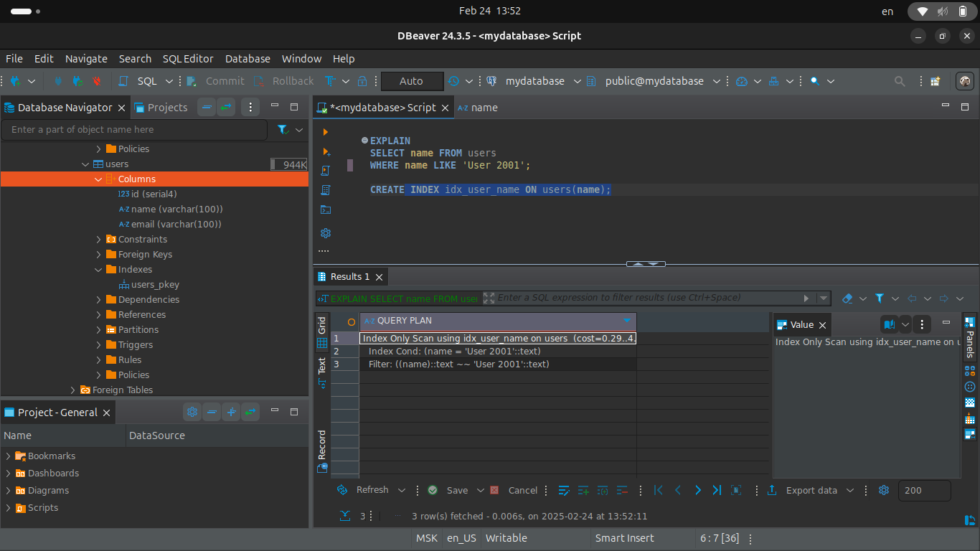Click the Execute SQL statement orange arrow
The width and height of the screenshot is (980, 551).
(x=325, y=132)
